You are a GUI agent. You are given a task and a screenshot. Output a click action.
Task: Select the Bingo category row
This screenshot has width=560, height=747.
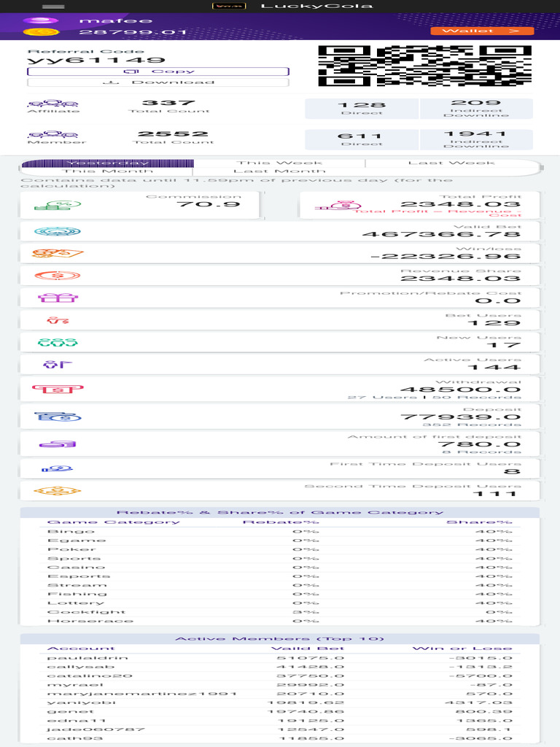click(280, 531)
